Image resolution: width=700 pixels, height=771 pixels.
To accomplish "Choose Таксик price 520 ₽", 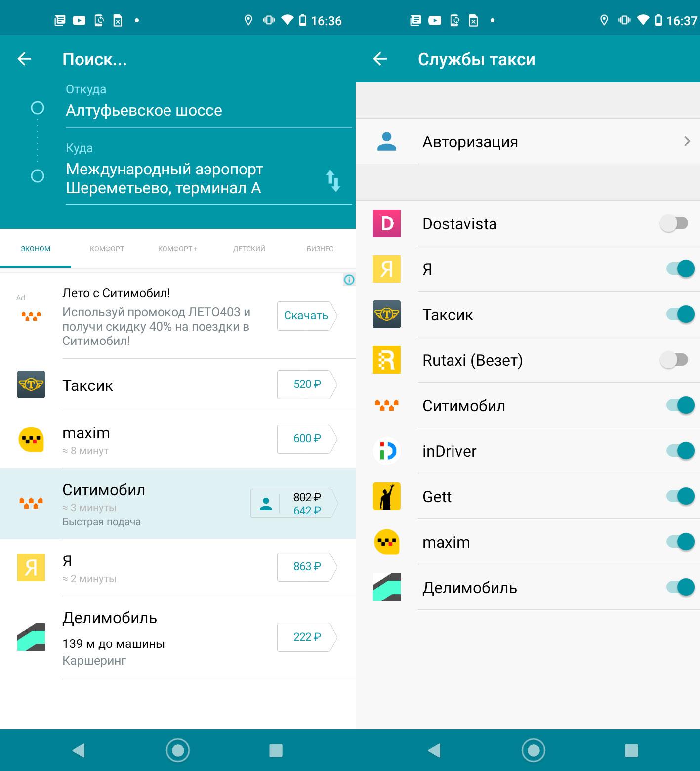I will [x=307, y=385].
